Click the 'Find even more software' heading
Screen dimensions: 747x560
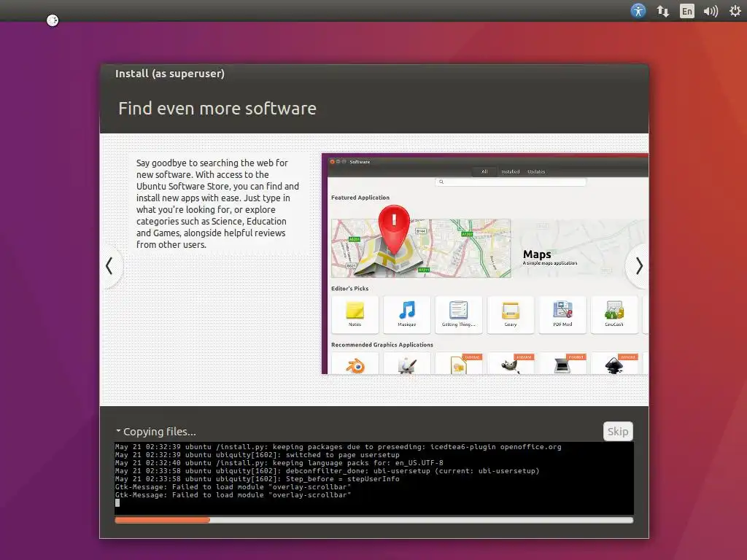click(217, 109)
